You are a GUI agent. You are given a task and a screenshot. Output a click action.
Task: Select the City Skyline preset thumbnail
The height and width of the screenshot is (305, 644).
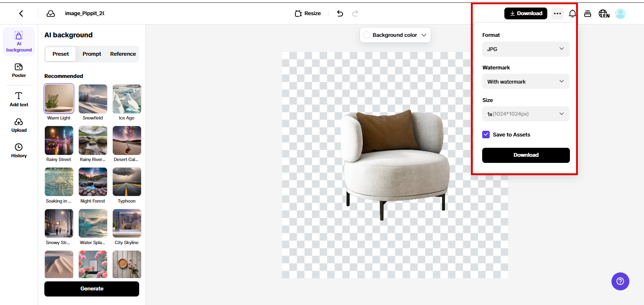pos(127,223)
